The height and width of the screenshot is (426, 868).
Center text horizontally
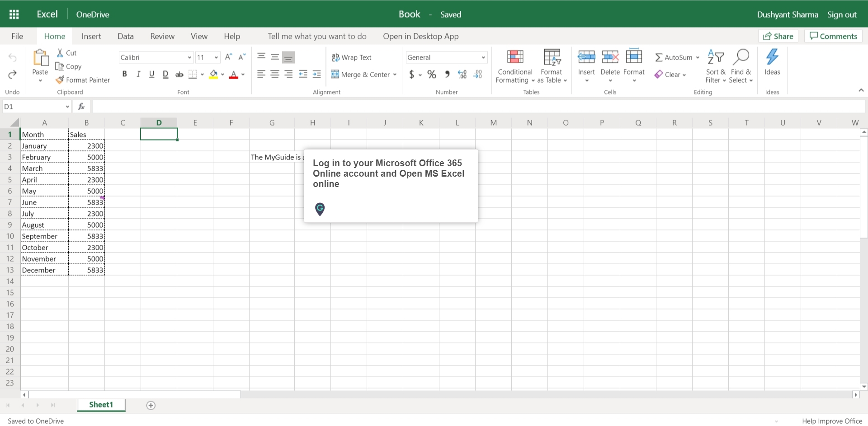coord(275,74)
